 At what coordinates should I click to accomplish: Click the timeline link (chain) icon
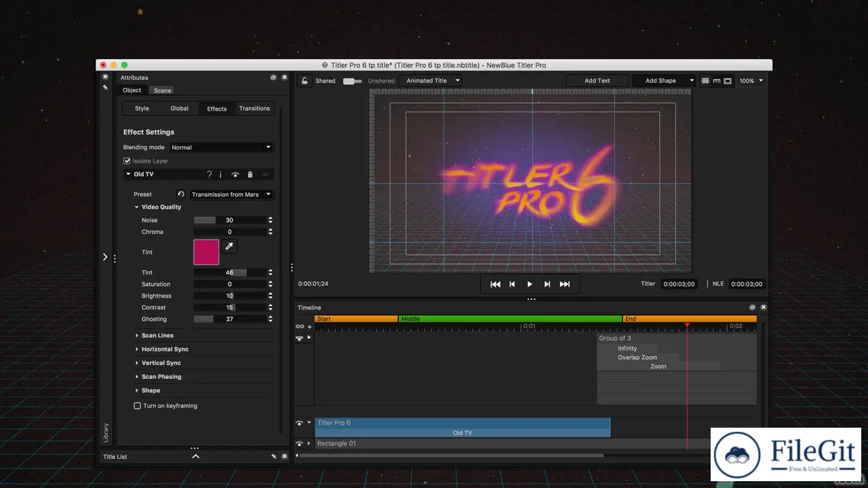pos(300,327)
